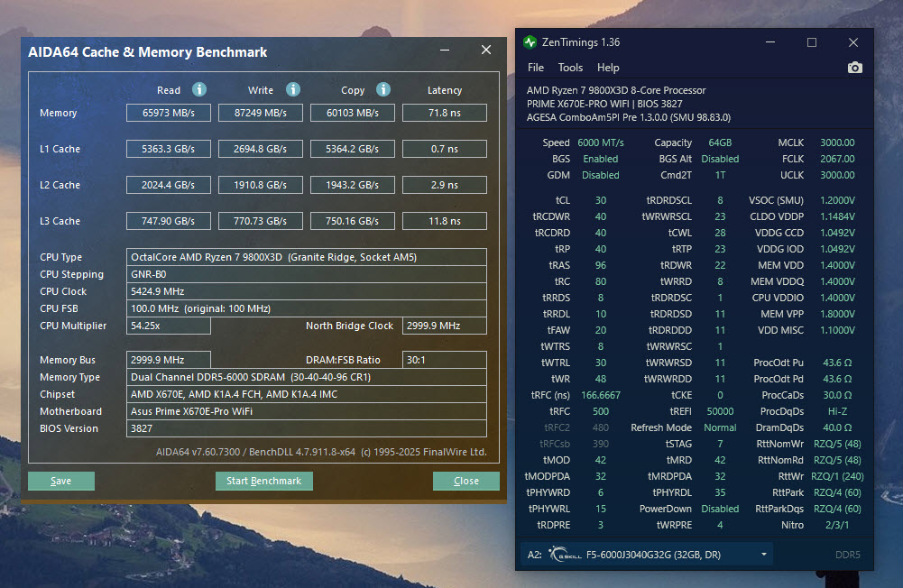Screen dimensions: 903x588
Task: Click the MEM VPP value 1.8000V
Action: click(x=837, y=314)
